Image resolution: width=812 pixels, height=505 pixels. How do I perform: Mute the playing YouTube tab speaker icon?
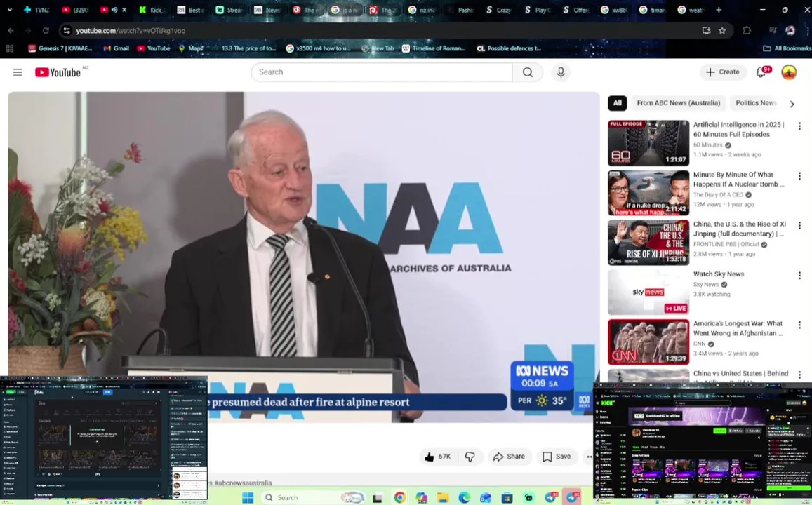pyautogui.click(x=114, y=10)
